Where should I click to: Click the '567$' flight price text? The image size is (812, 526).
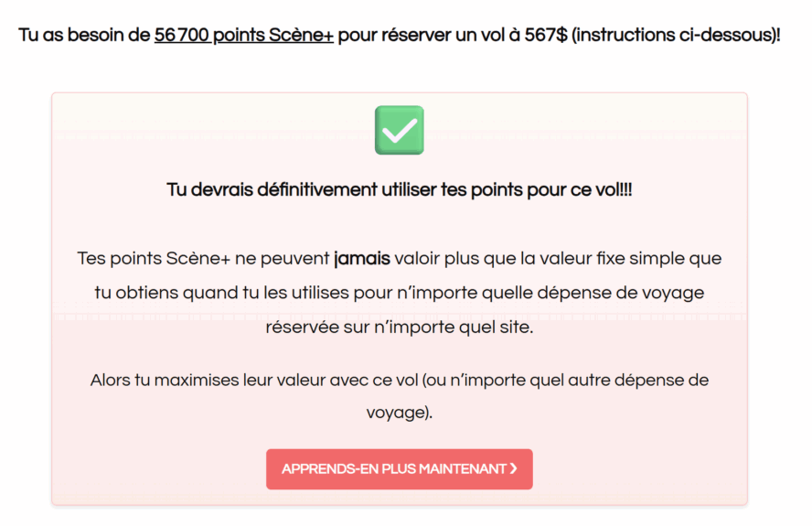546,36
